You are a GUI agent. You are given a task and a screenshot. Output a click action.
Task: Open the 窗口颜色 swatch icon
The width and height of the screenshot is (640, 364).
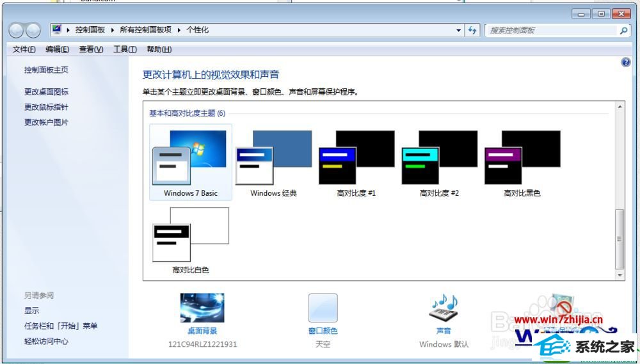click(x=323, y=308)
